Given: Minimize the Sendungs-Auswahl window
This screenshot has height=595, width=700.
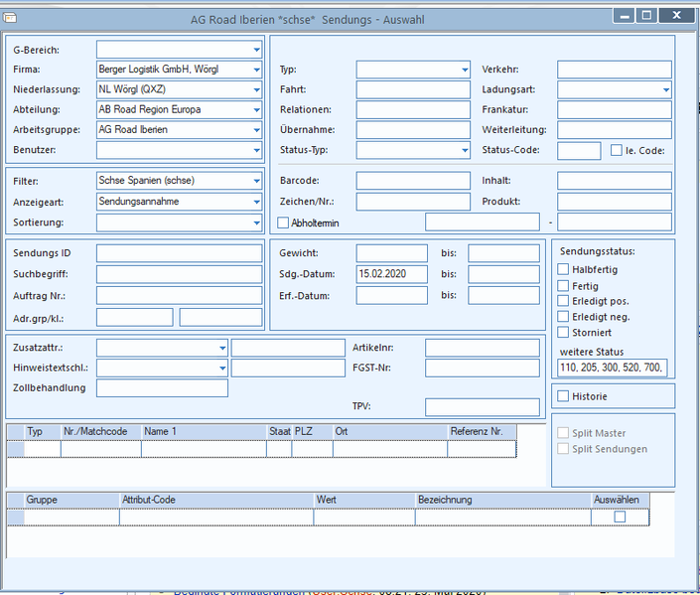Looking at the screenshot, I should tap(625, 16).
